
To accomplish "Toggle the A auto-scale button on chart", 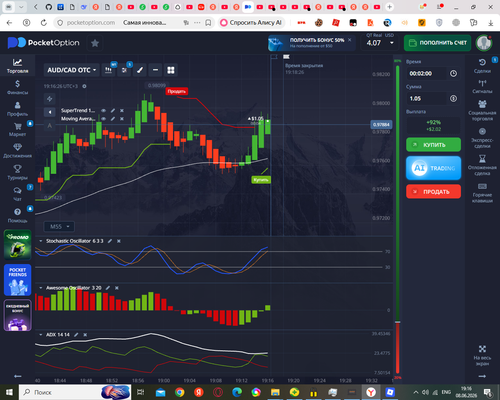I will point(49,126).
